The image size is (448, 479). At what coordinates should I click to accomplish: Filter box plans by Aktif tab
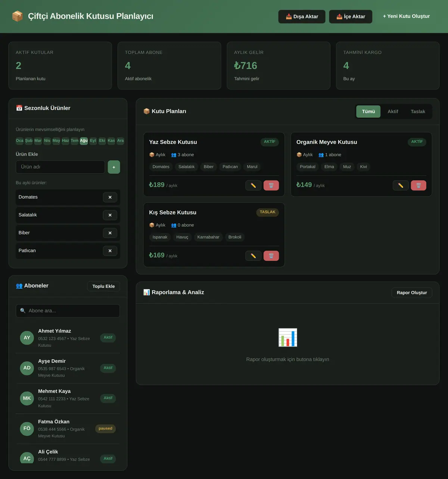393,111
